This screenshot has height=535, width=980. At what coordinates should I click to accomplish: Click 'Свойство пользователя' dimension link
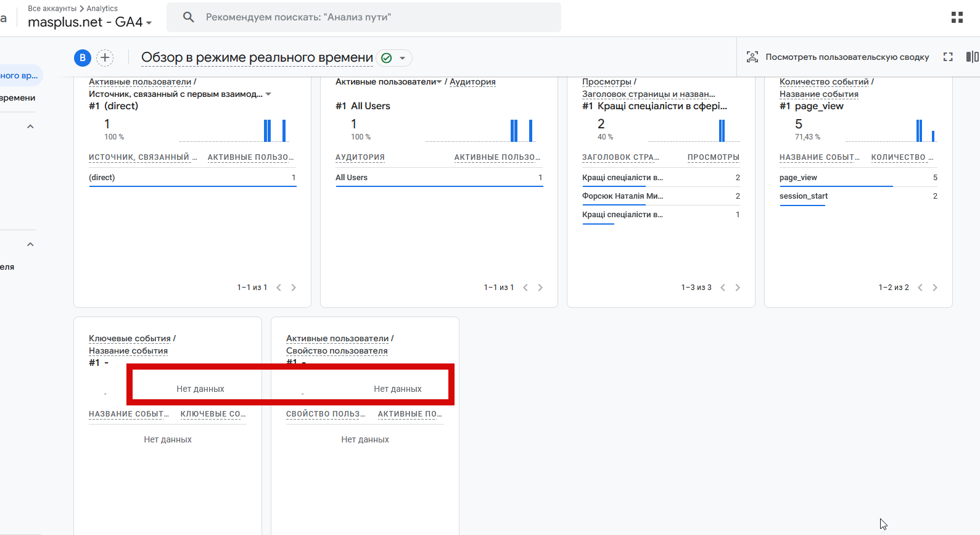tap(337, 350)
